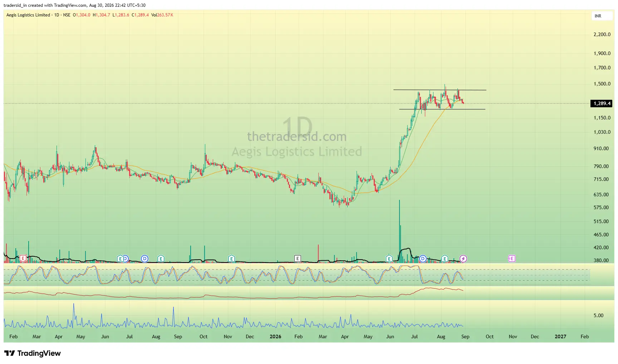Click the Aegis Logistics Limited symbol title
The width and height of the screenshot is (618, 364).
28,15
